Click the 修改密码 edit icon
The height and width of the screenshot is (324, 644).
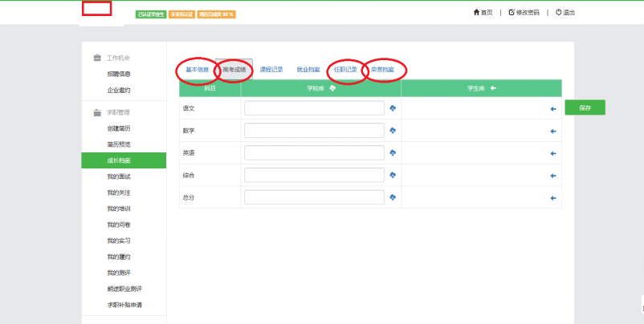tap(512, 13)
